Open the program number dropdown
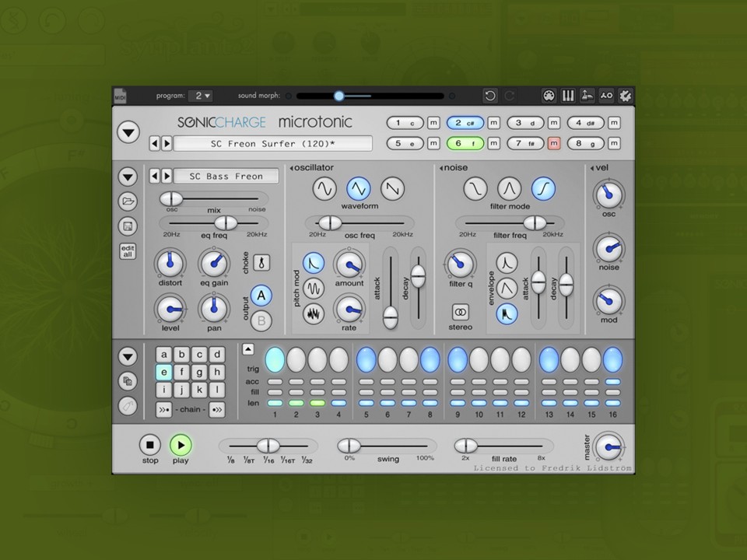This screenshot has height=560, width=747. [200, 96]
